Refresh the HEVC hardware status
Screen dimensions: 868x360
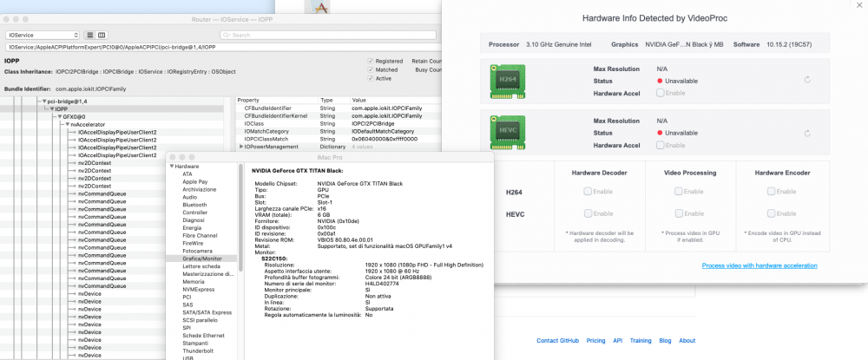(x=807, y=134)
